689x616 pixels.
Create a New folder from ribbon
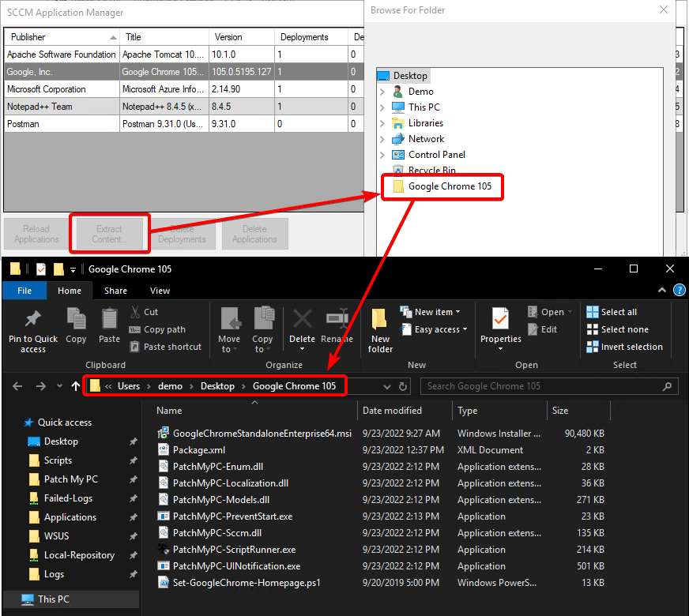point(380,330)
